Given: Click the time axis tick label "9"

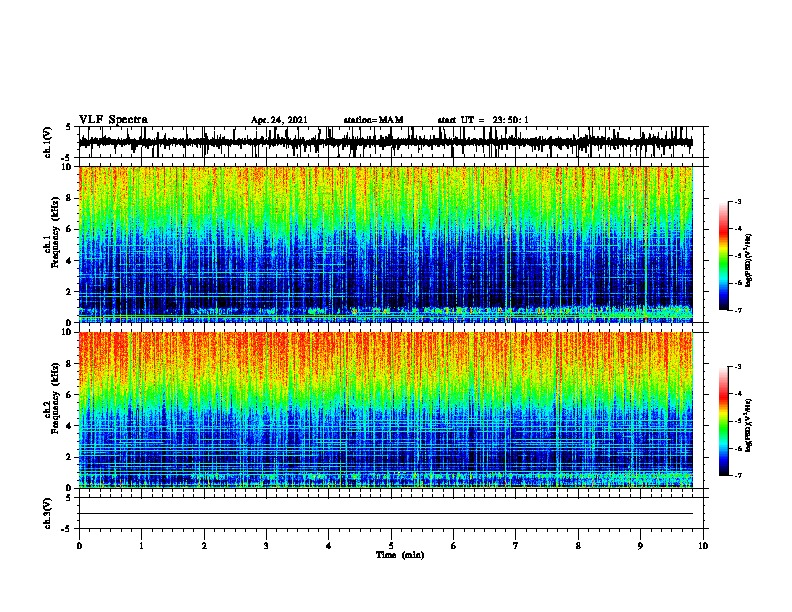Looking at the screenshot, I should [x=640, y=546].
